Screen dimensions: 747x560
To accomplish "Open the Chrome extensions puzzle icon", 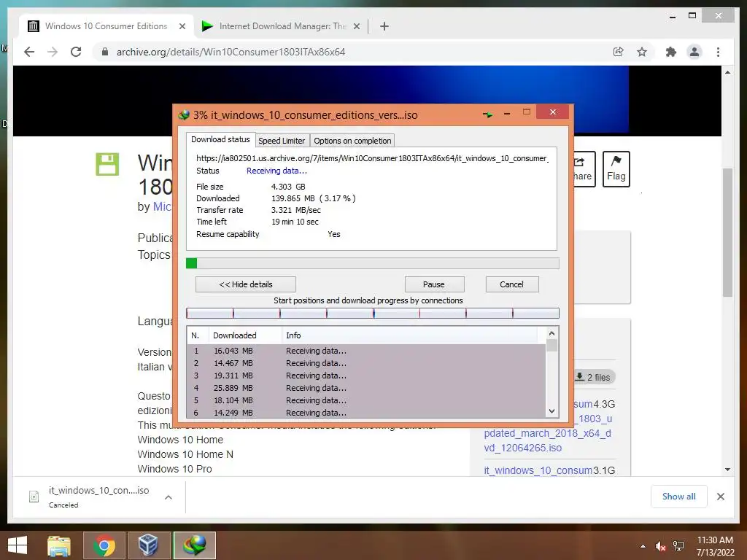I will [671, 52].
